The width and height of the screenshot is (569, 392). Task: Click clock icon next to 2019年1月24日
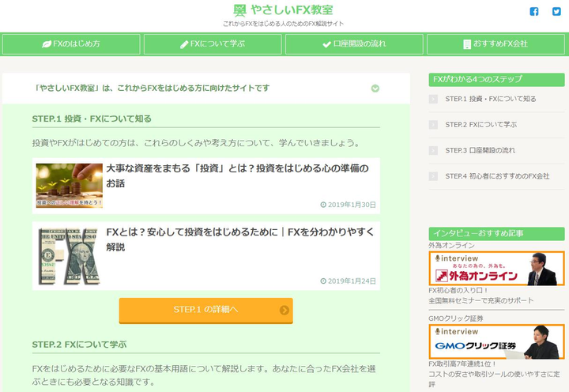[323, 281]
